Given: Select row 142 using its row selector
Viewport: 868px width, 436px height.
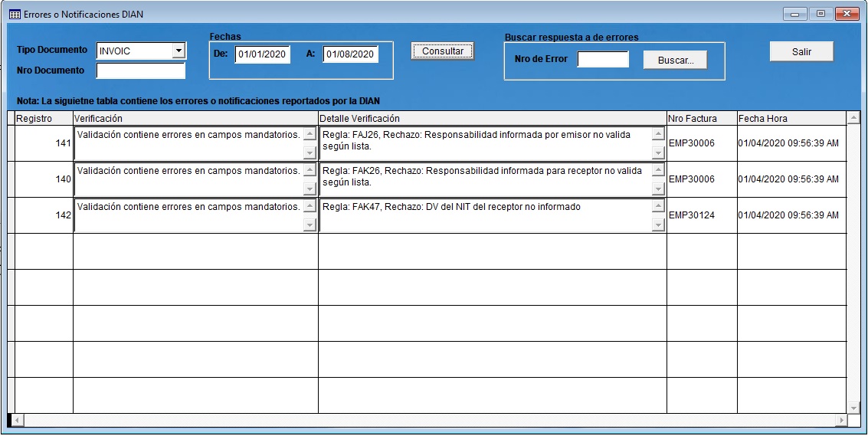Looking at the screenshot, I should coord(11,215).
